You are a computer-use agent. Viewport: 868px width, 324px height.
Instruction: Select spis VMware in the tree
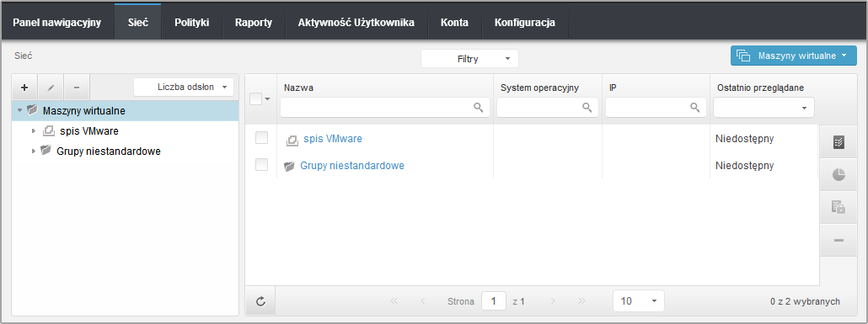(88, 131)
